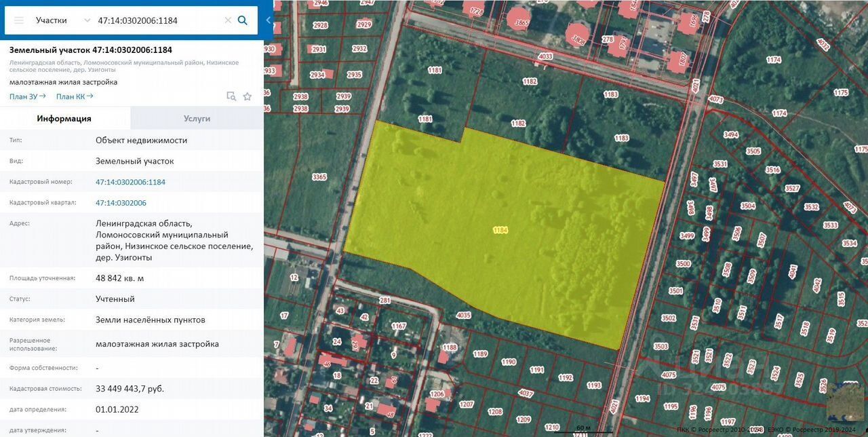
Task: Select parcel 1191 on the map
Action: point(537,370)
